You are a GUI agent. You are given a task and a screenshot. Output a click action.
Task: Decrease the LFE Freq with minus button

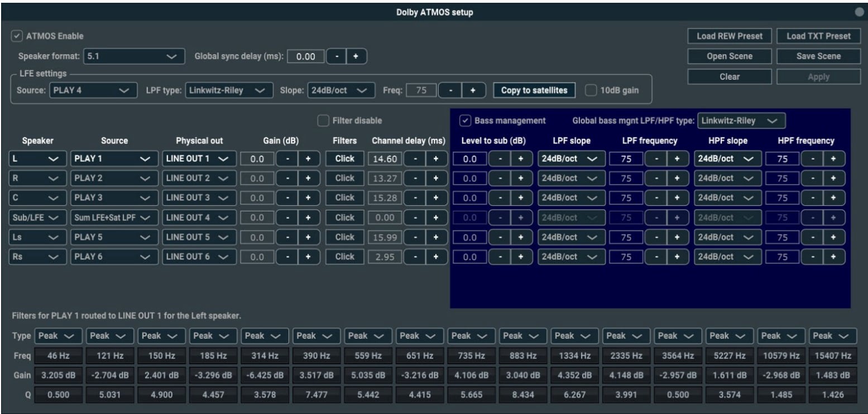449,90
